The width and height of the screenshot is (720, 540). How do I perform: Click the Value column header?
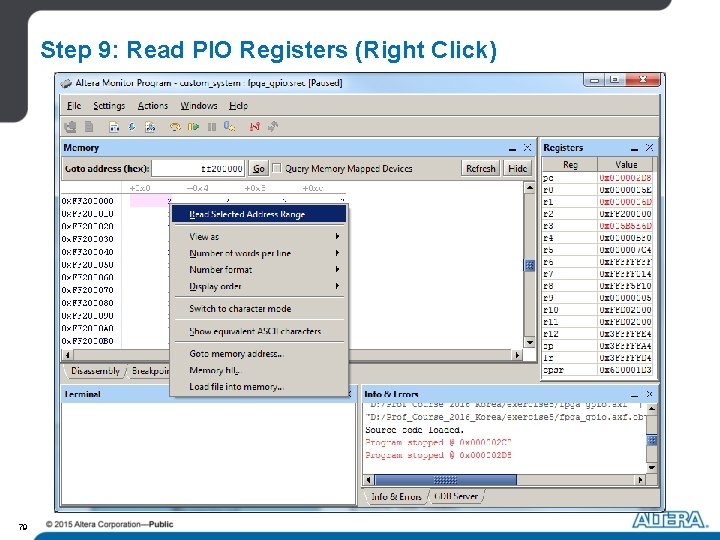625,164
